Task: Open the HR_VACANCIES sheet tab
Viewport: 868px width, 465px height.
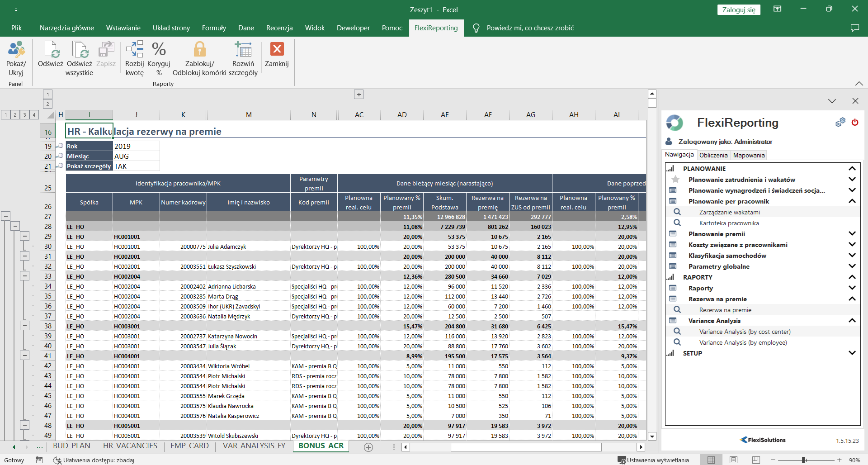Action: pyautogui.click(x=130, y=446)
